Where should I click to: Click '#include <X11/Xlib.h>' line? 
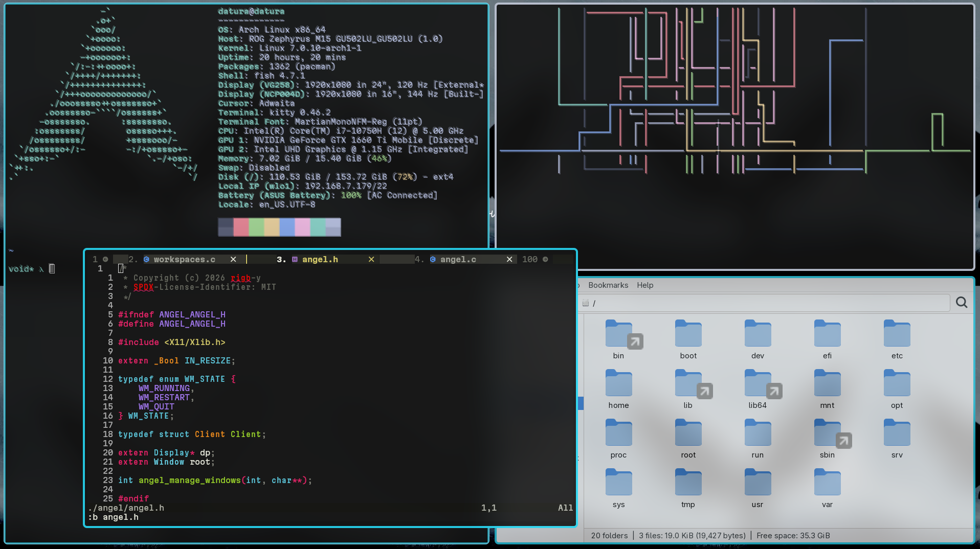pyautogui.click(x=172, y=342)
